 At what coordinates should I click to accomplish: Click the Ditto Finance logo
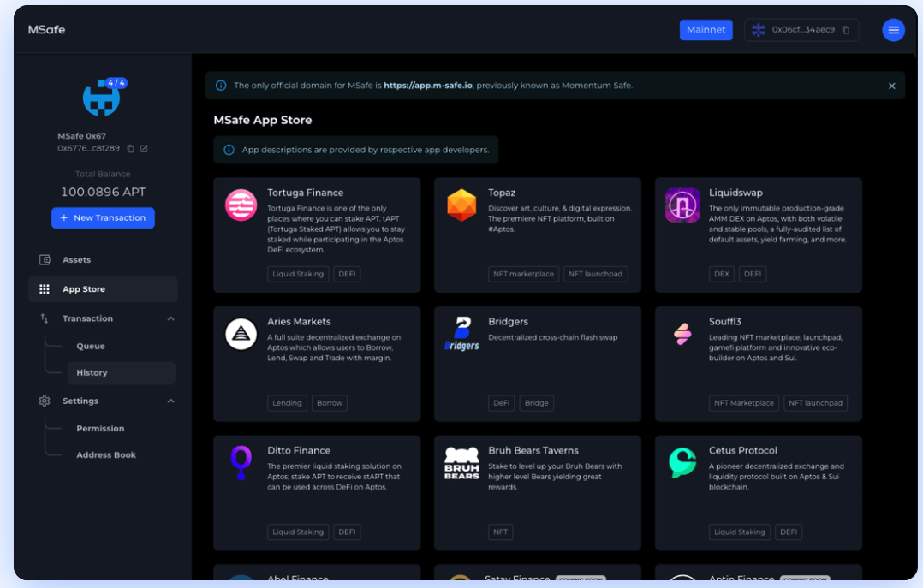click(x=241, y=463)
